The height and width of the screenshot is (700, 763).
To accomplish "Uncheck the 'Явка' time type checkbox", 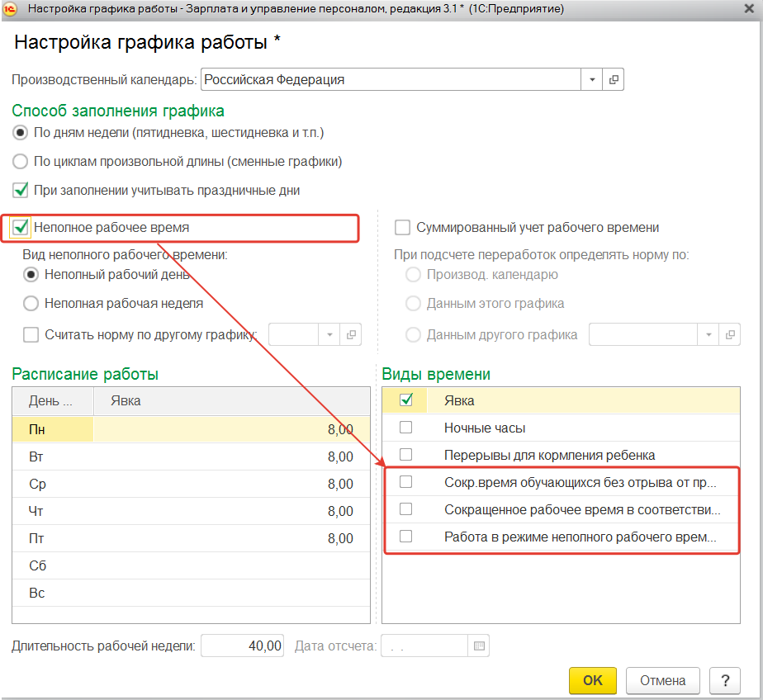I will pyautogui.click(x=405, y=400).
